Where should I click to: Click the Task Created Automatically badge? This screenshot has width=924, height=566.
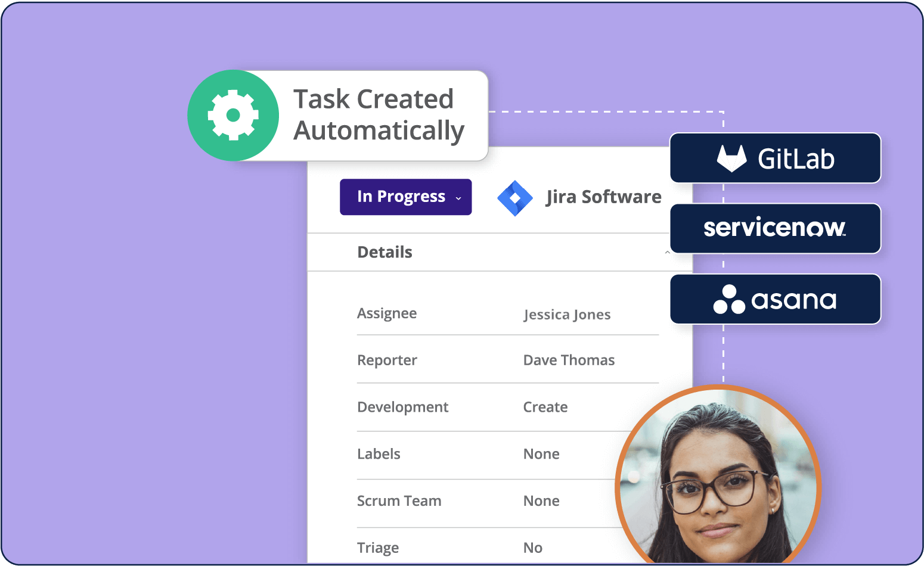(338, 116)
